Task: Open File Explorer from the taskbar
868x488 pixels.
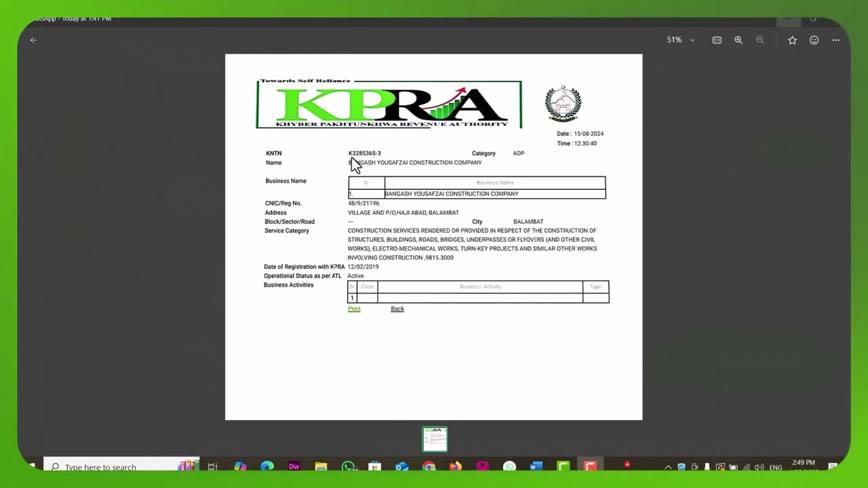Action: pos(321,467)
